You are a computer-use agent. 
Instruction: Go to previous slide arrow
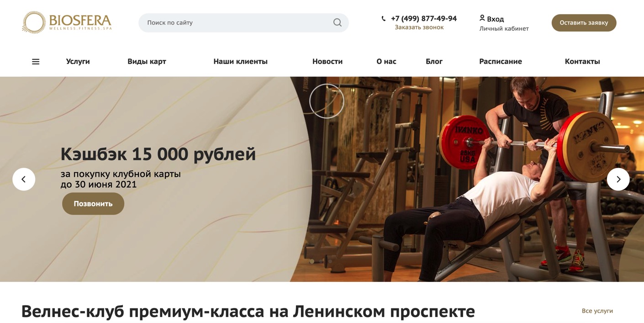tap(24, 179)
